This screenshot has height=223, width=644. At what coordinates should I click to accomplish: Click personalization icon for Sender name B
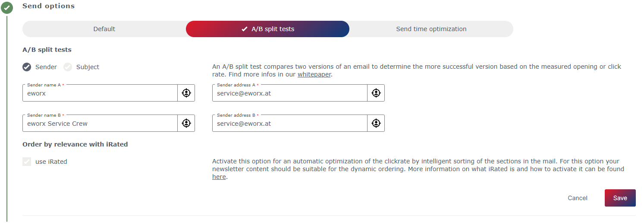click(x=186, y=123)
